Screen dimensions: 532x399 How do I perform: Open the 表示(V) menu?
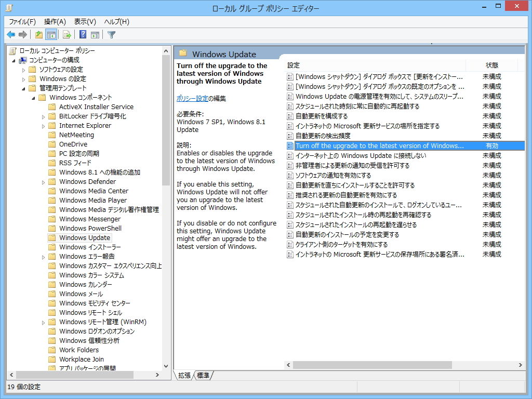85,22
